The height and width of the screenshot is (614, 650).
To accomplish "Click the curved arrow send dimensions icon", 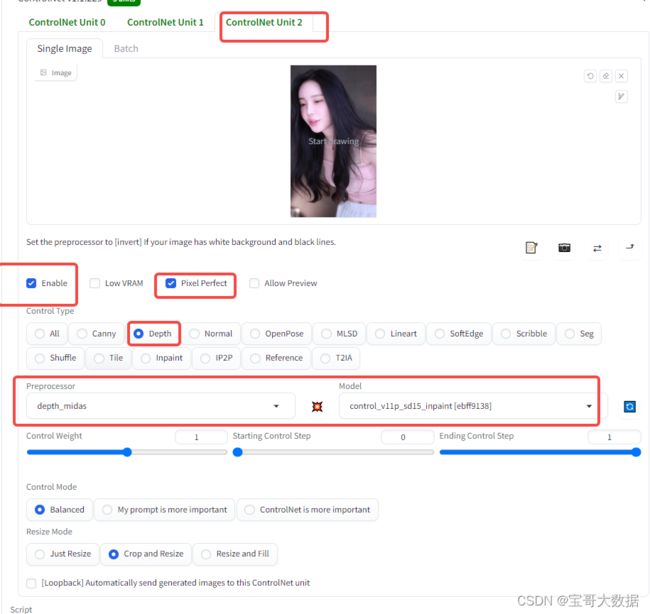I will [x=630, y=248].
